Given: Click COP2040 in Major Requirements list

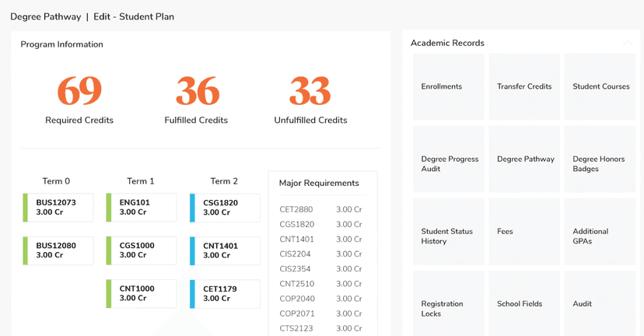Looking at the screenshot, I should pos(297,299).
